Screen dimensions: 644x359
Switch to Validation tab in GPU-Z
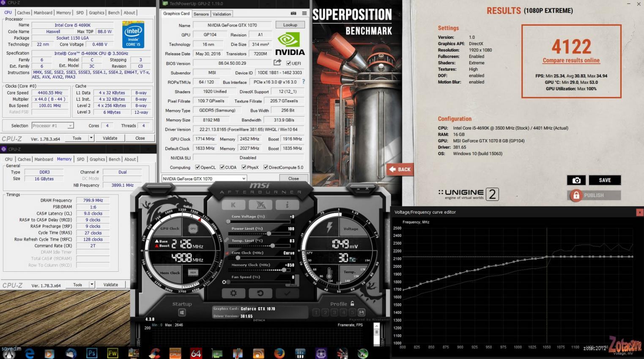click(x=222, y=14)
